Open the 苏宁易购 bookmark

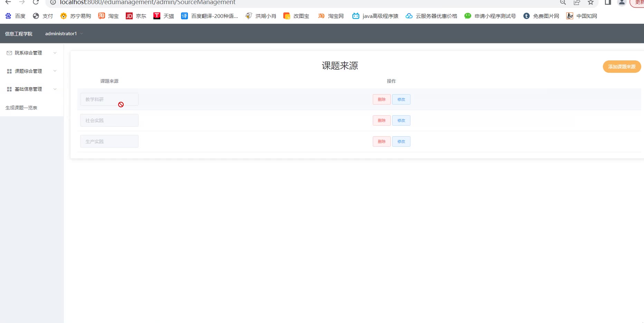[75, 16]
